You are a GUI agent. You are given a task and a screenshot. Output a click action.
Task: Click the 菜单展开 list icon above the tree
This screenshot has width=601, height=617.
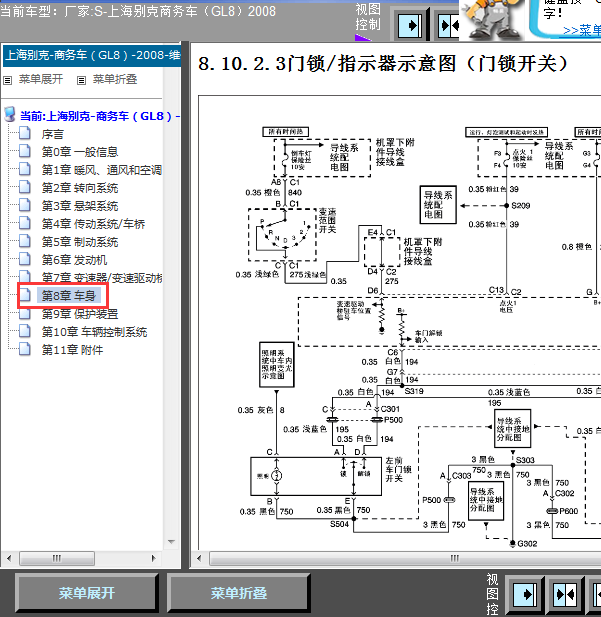[x=7, y=81]
